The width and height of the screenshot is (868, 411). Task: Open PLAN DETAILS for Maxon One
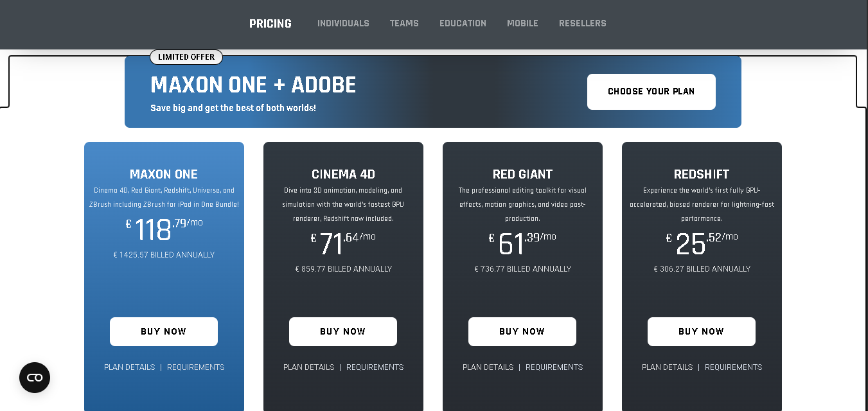point(129,367)
